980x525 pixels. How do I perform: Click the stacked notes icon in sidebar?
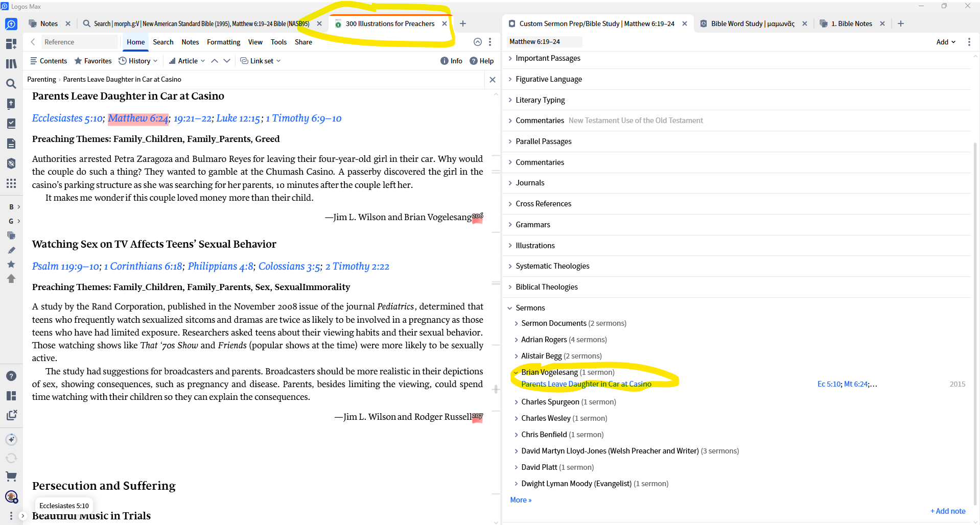[x=11, y=235]
